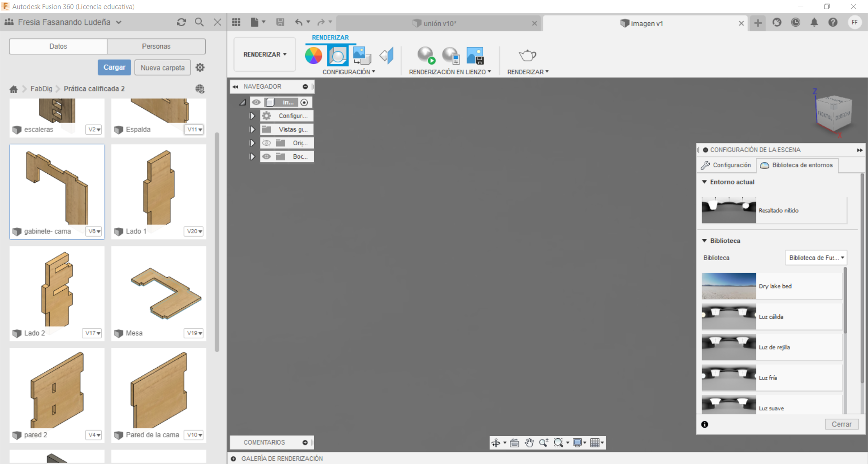The width and height of the screenshot is (868, 464).
Task: Open the Biblioteca de Fusion dropdown
Action: click(x=816, y=258)
